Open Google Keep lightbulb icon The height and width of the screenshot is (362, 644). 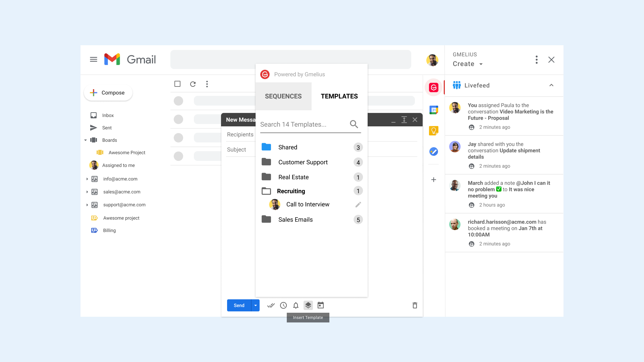[x=434, y=131]
